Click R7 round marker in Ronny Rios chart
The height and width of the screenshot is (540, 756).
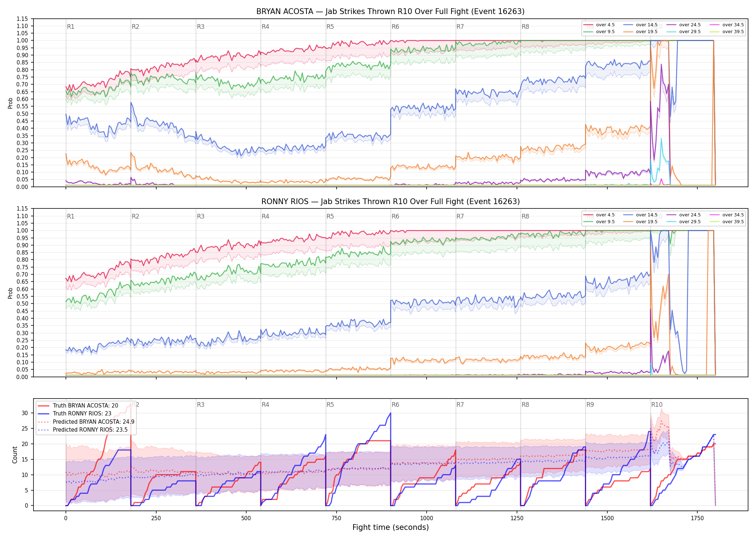[x=460, y=216]
